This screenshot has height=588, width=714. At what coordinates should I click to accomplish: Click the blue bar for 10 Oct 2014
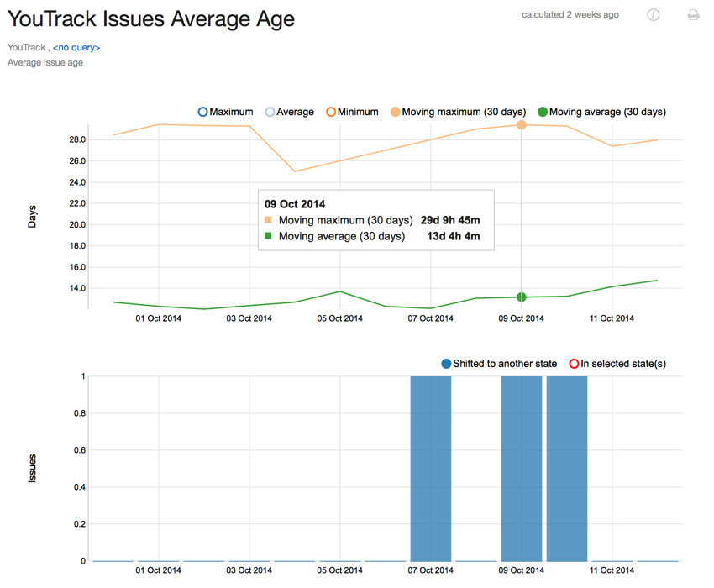[x=567, y=466]
